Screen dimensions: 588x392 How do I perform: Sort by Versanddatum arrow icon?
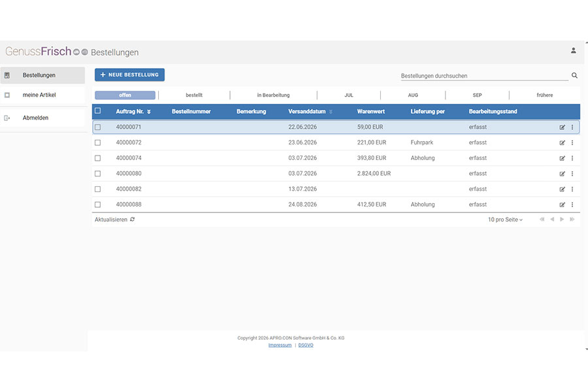[x=331, y=112]
